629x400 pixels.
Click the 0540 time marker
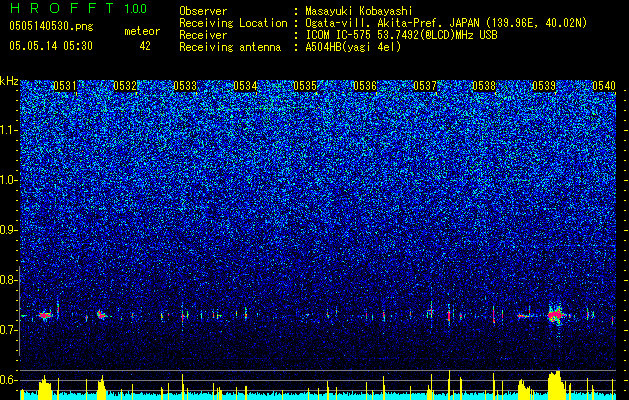(604, 86)
